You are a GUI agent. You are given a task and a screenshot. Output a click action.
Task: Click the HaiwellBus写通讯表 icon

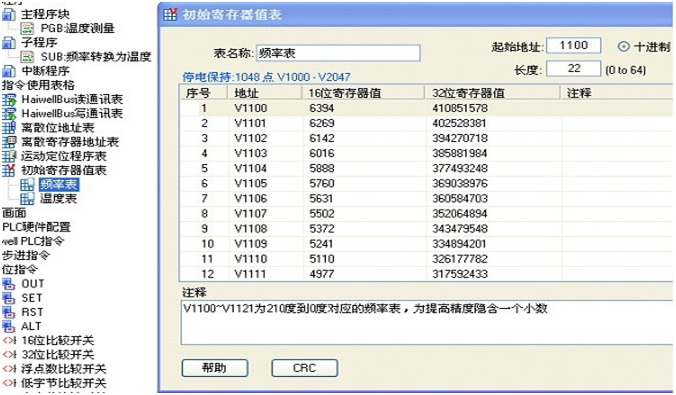pos(9,114)
